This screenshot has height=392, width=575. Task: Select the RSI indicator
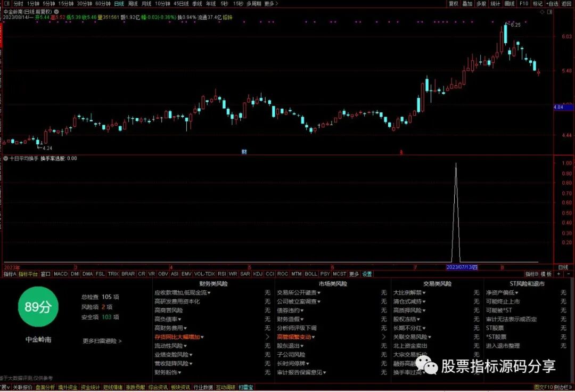[222, 274]
